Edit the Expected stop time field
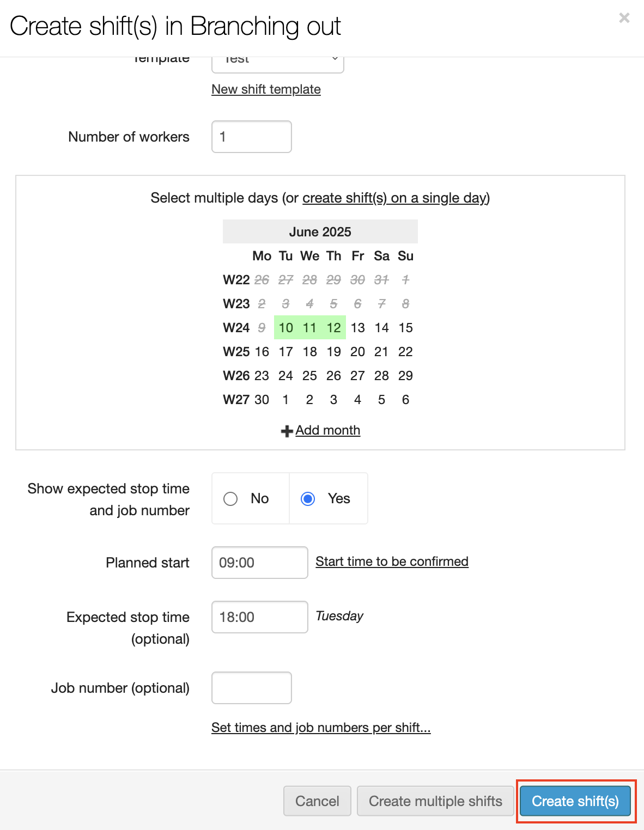Screen dimensions: 644x830 [x=259, y=617]
